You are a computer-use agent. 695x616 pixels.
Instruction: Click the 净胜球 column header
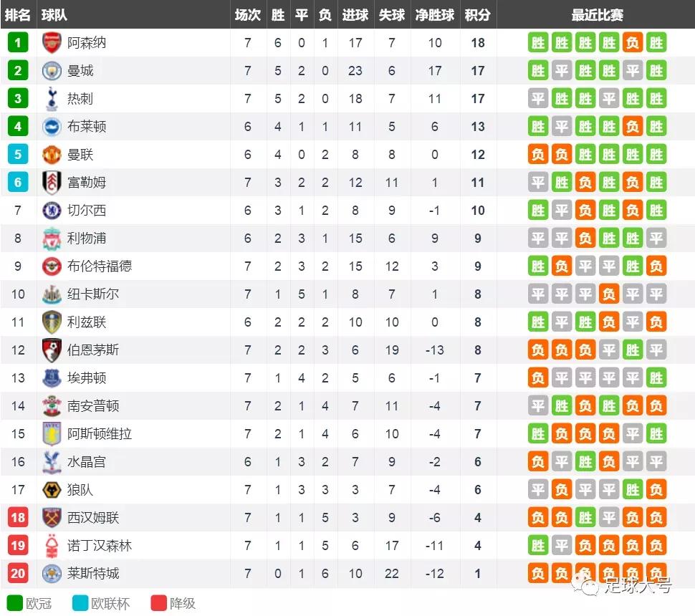[435, 15]
